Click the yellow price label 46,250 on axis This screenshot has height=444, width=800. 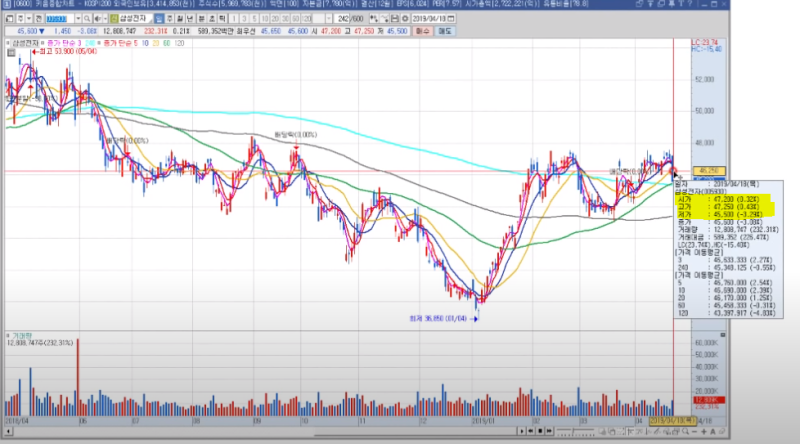[x=709, y=171]
